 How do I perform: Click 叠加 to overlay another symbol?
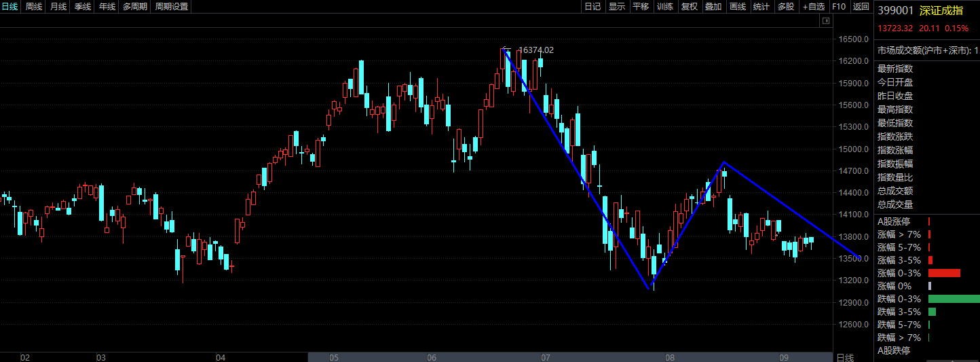click(x=713, y=6)
